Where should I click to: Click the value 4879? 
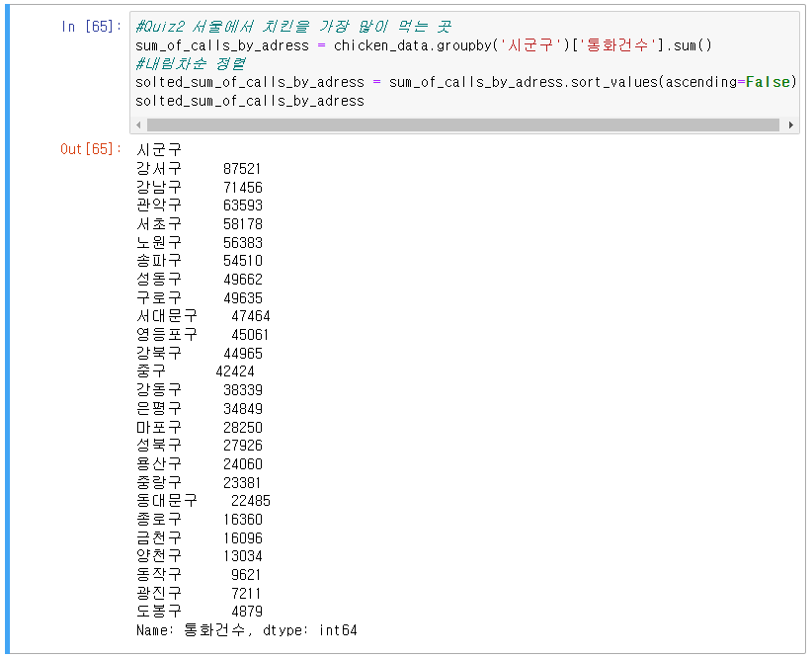pos(247,612)
